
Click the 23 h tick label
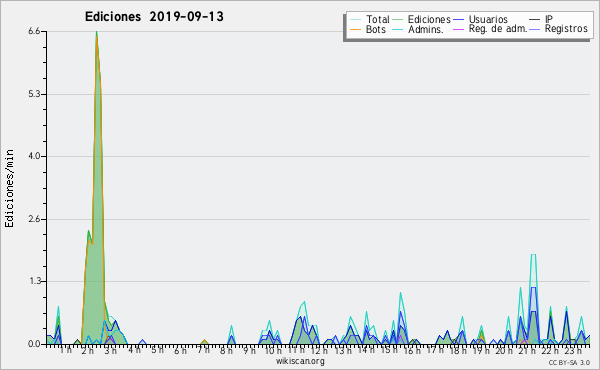573,351
